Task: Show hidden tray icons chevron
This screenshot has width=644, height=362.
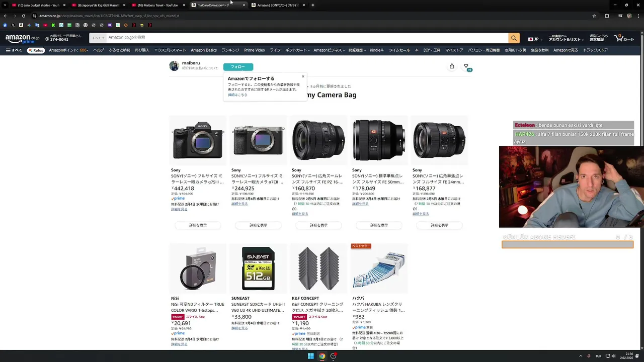Action: click(x=581, y=356)
